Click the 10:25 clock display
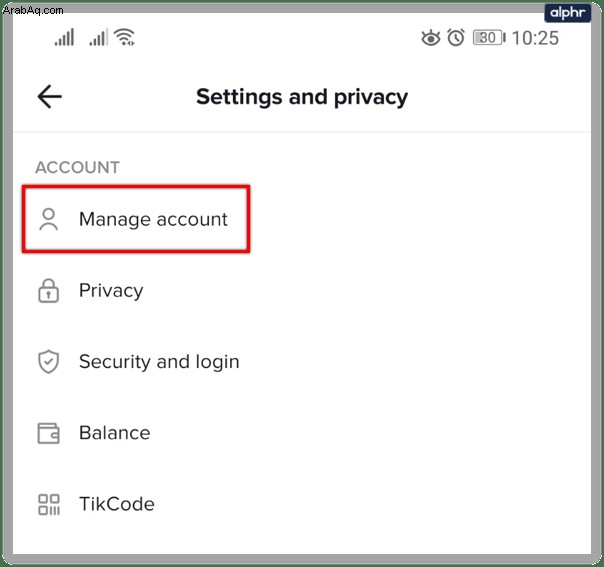 535,38
